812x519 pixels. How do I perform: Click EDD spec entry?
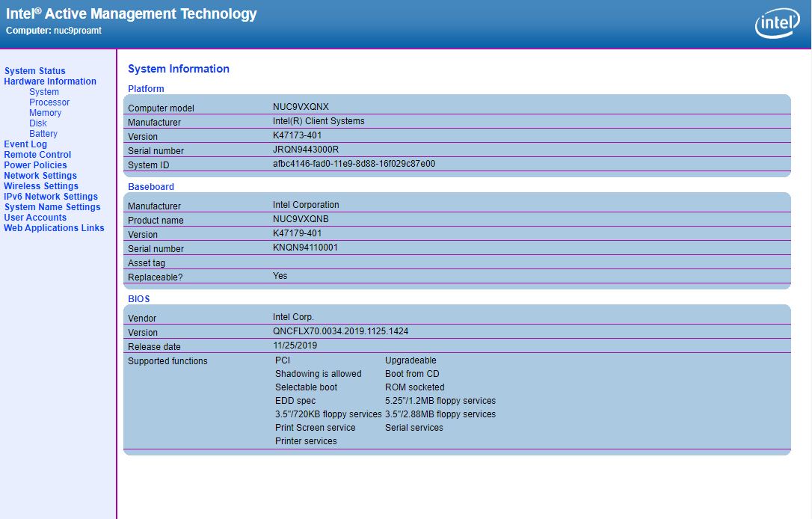tap(295, 400)
